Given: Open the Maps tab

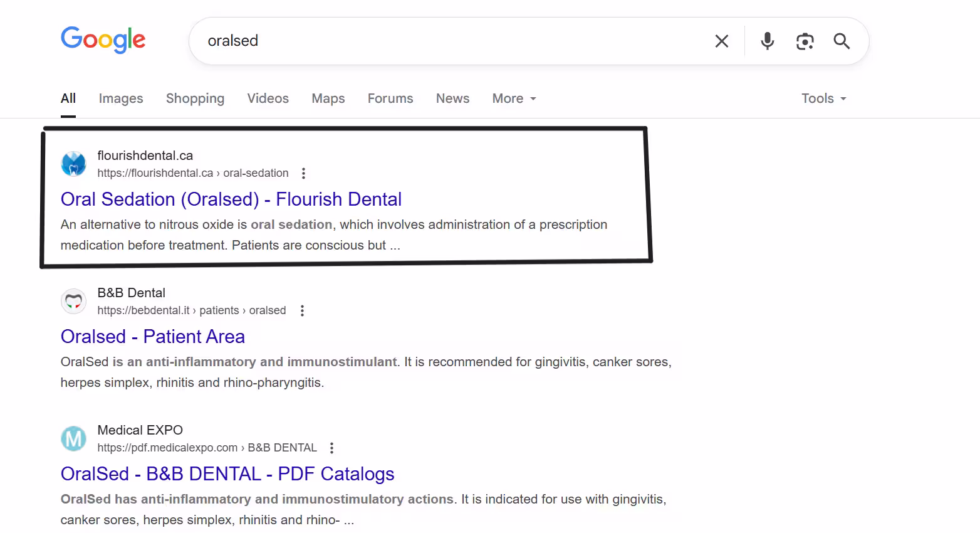Looking at the screenshot, I should [x=328, y=98].
